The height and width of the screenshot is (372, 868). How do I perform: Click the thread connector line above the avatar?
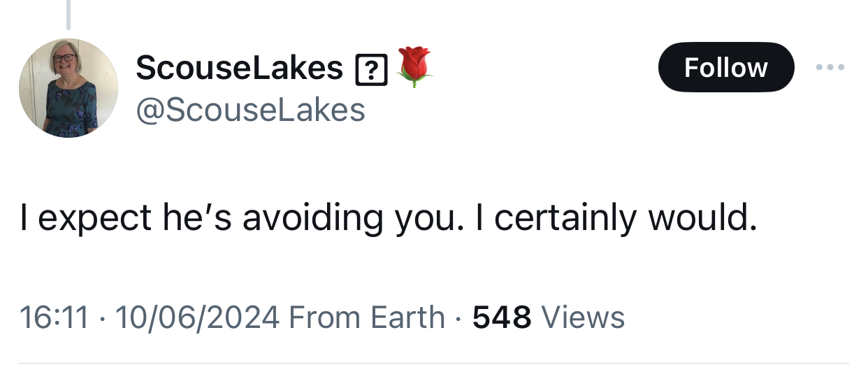click(68, 14)
